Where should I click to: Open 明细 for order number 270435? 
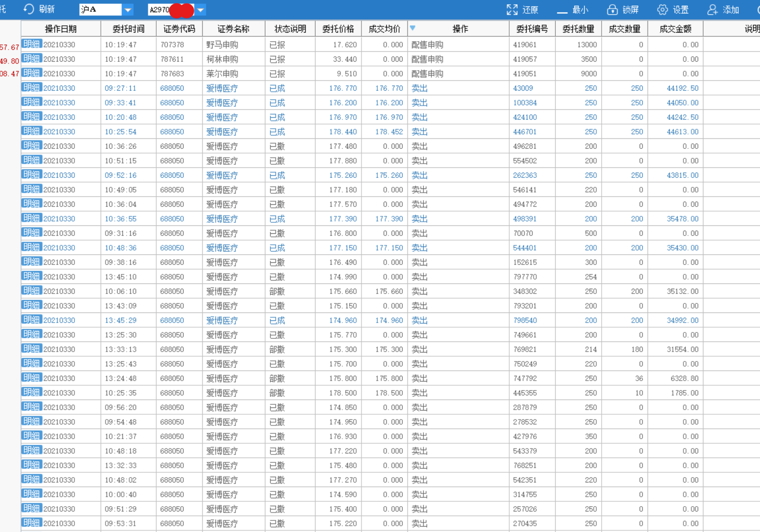32,523
